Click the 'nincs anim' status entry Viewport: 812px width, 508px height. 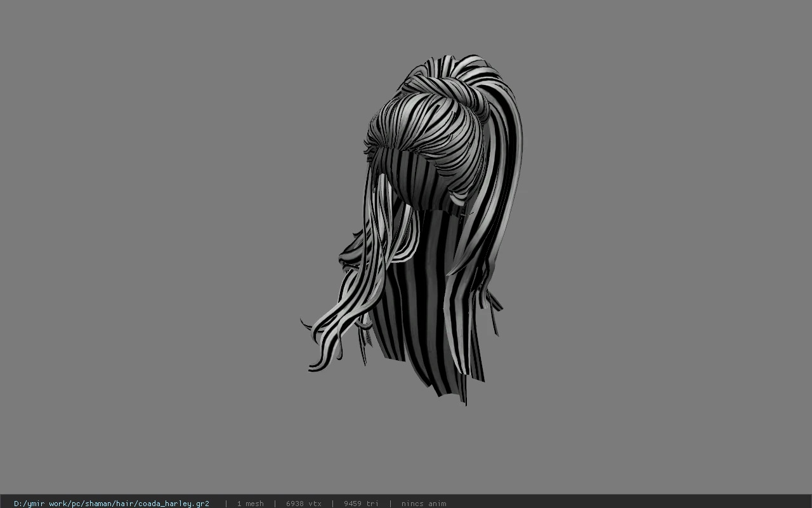click(x=424, y=504)
